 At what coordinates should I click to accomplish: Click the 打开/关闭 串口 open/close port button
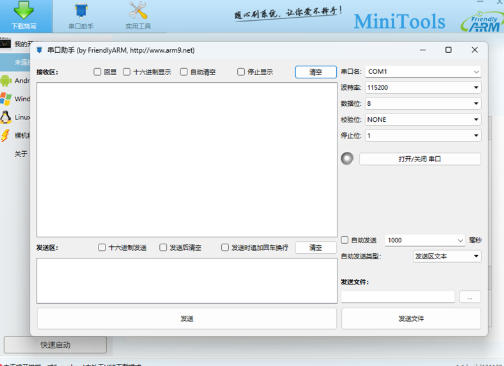click(x=420, y=159)
